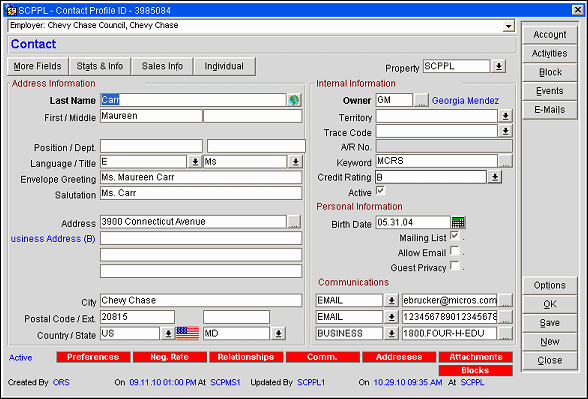The image size is (588, 399).
Task: Expand the Employer dropdown at top
Action: pyautogui.click(x=508, y=26)
